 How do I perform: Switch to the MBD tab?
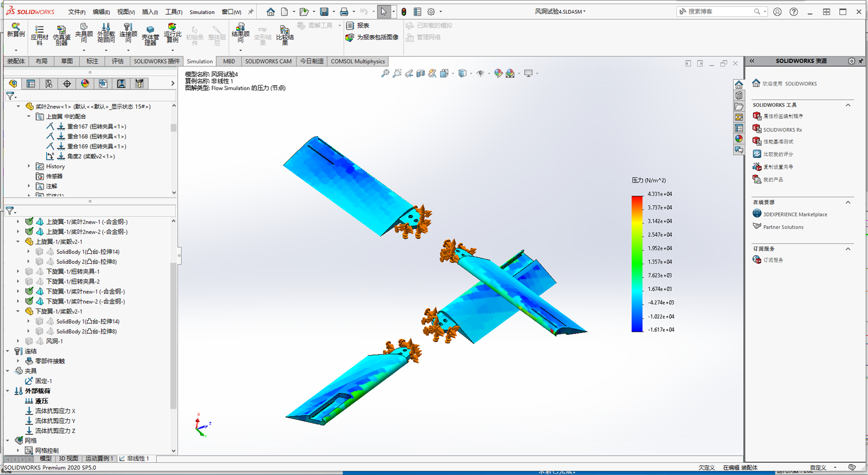click(x=229, y=61)
